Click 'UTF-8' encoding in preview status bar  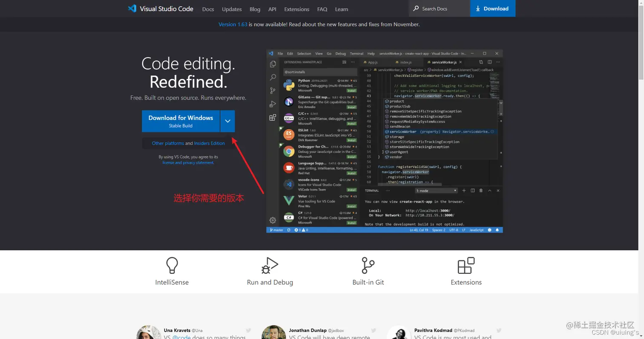click(x=453, y=230)
